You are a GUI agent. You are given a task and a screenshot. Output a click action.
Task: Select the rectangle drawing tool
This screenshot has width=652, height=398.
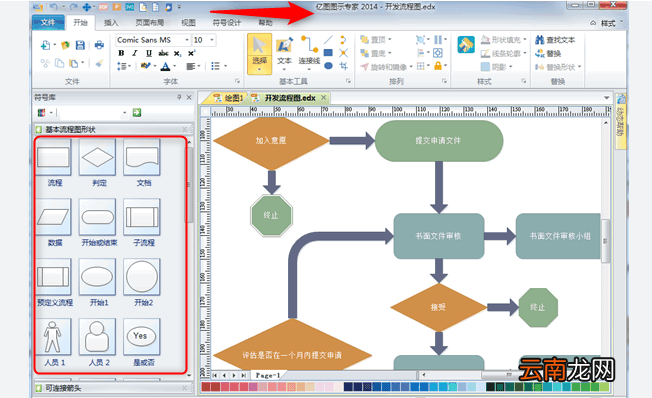click(x=328, y=53)
